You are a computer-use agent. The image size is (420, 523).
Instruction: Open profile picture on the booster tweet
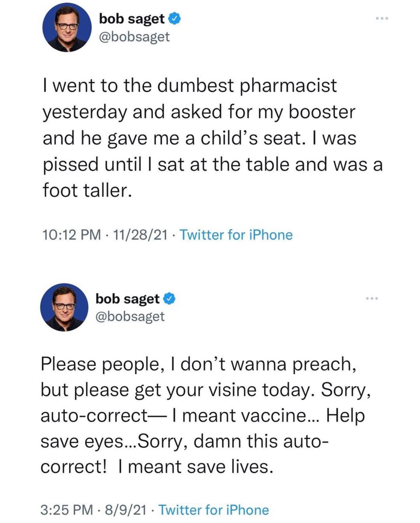pos(67,27)
